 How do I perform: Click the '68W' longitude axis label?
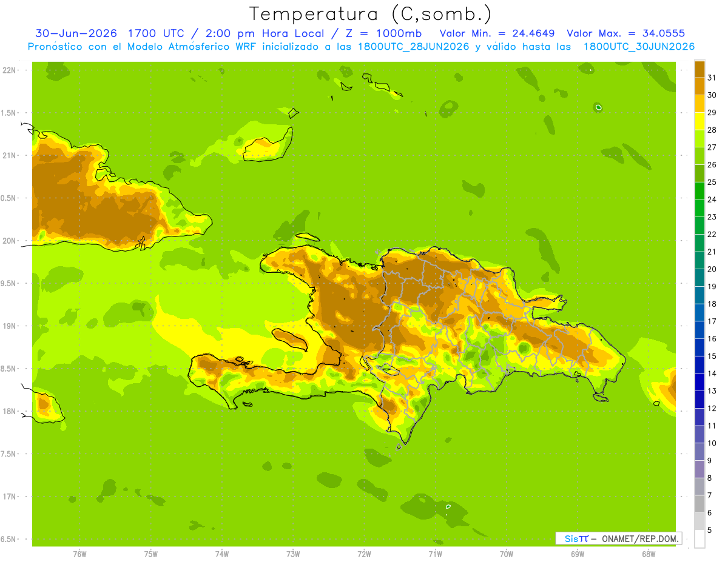coord(649,554)
